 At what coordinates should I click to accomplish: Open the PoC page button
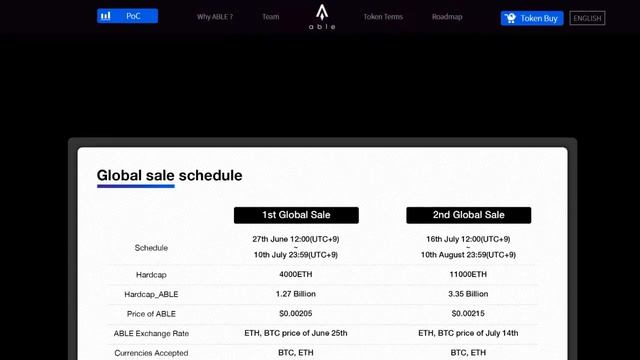[127, 16]
